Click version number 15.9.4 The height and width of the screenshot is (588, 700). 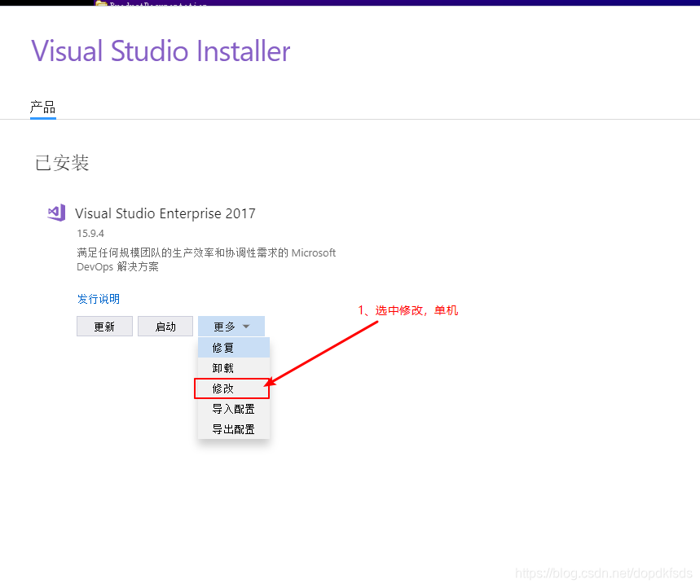90,233
